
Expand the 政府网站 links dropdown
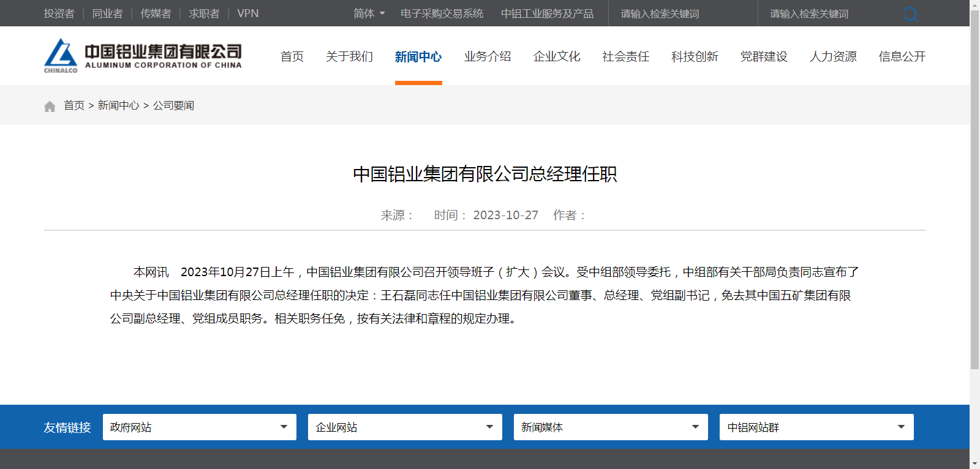(x=200, y=427)
